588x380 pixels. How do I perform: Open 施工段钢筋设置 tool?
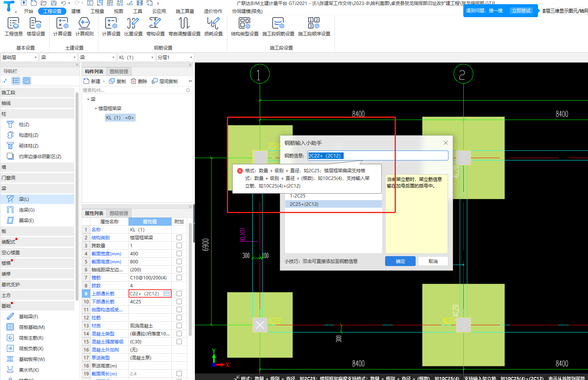(x=278, y=27)
